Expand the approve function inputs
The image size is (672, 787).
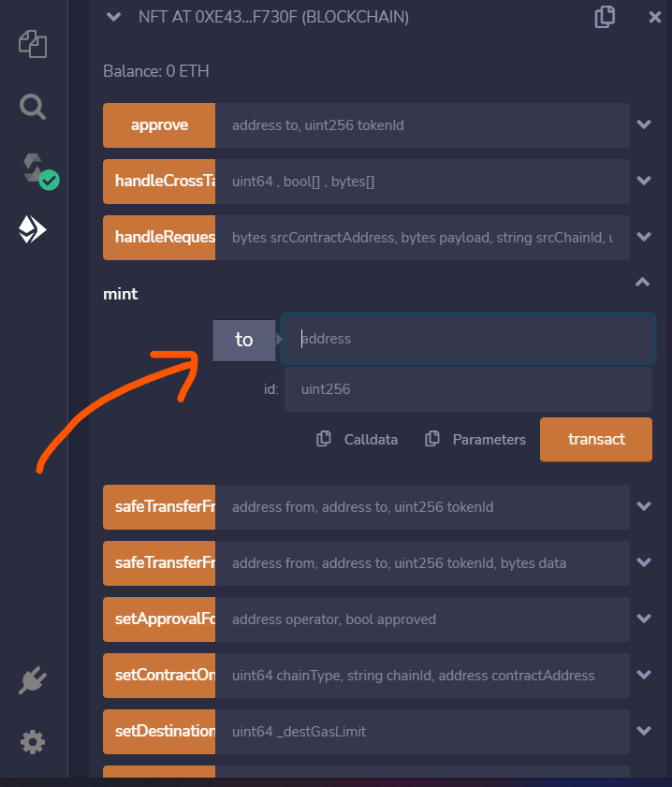click(x=644, y=124)
